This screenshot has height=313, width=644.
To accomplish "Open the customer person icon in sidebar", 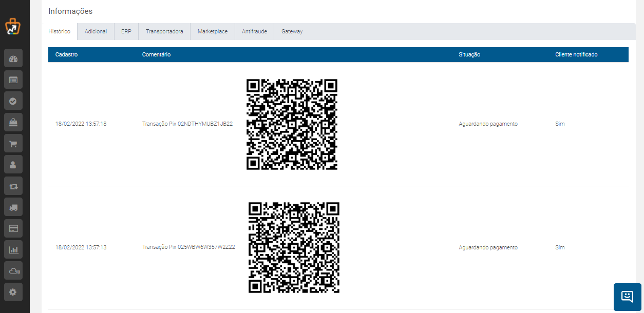I will [13, 164].
